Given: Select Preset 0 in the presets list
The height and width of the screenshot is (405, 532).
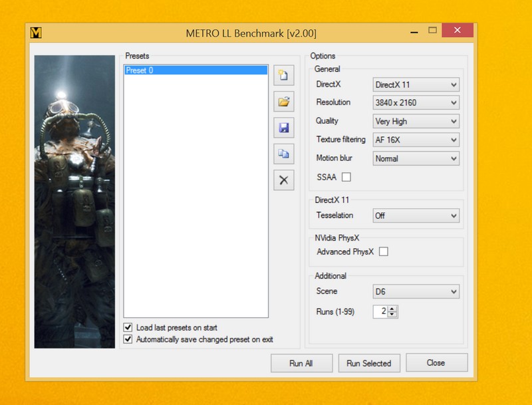Looking at the screenshot, I should 196,70.
